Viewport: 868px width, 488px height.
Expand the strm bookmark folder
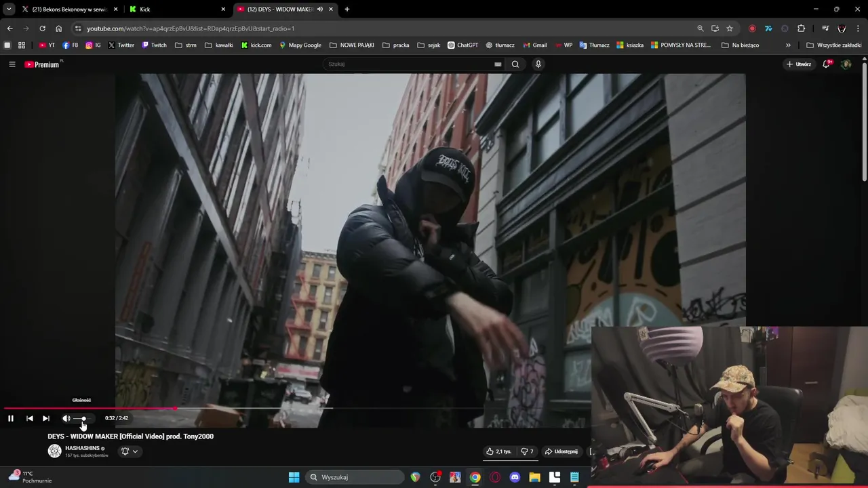point(186,45)
